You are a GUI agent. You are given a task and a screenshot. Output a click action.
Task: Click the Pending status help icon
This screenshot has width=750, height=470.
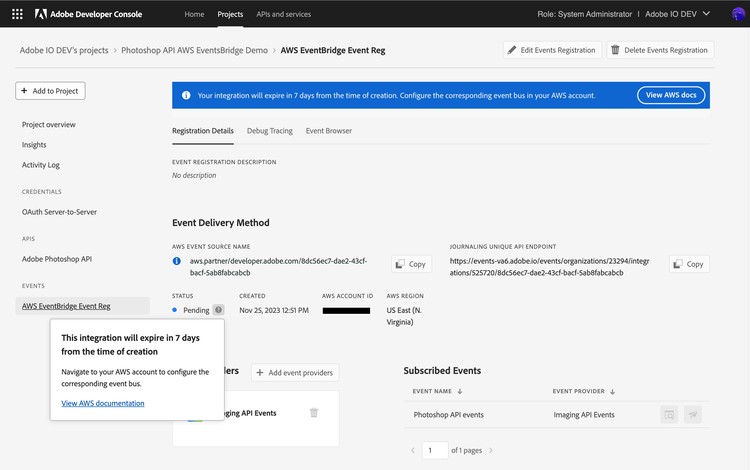218,310
